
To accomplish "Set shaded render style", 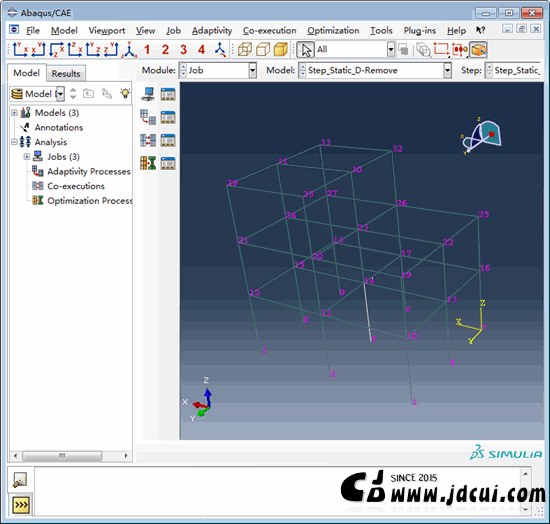I will pos(281,49).
